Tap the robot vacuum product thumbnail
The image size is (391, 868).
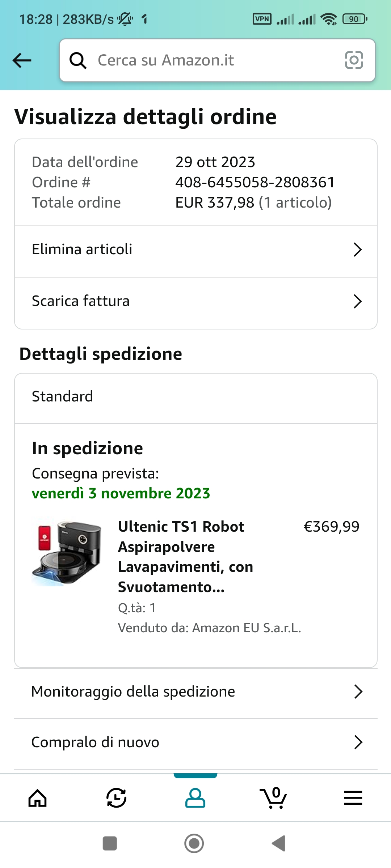pyautogui.click(x=67, y=552)
